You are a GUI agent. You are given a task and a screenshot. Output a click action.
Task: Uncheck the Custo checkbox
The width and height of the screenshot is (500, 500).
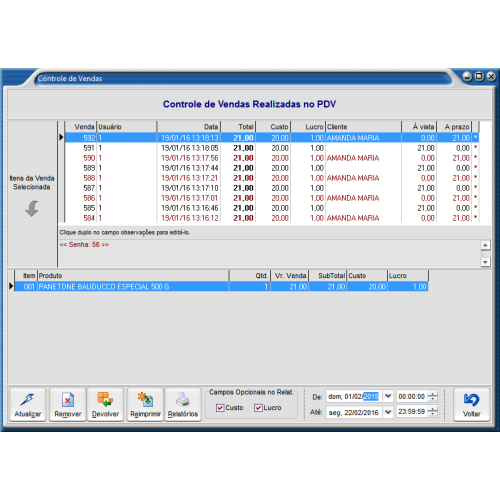coord(220,408)
